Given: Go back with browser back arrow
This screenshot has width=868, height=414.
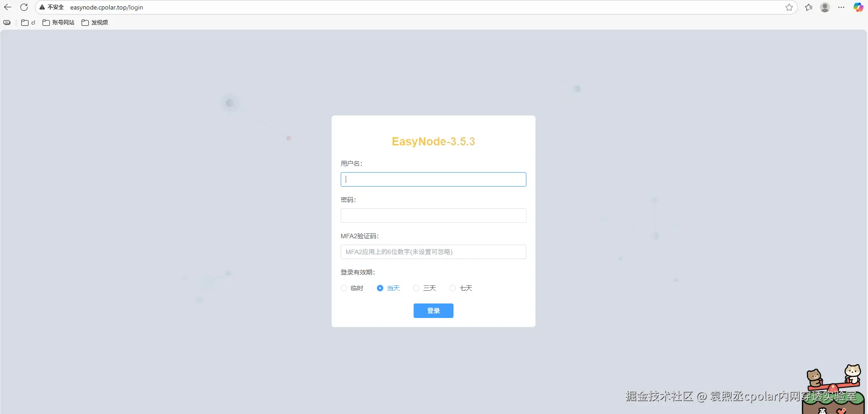Looking at the screenshot, I should (8, 7).
